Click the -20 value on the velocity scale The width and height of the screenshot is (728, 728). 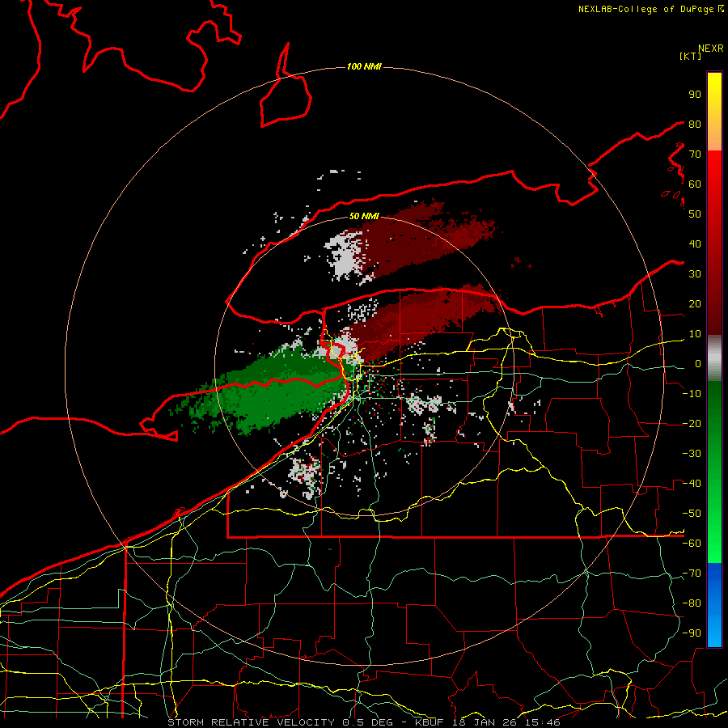click(x=692, y=424)
